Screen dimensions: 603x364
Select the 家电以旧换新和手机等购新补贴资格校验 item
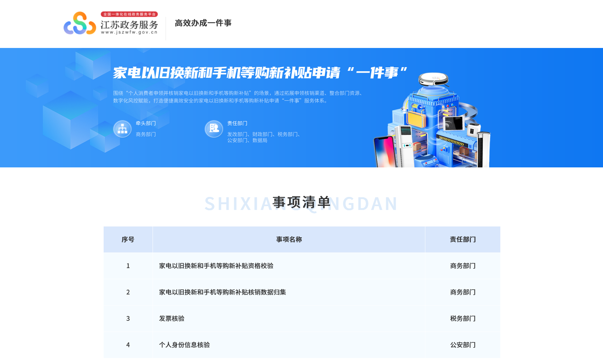point(216,266)
